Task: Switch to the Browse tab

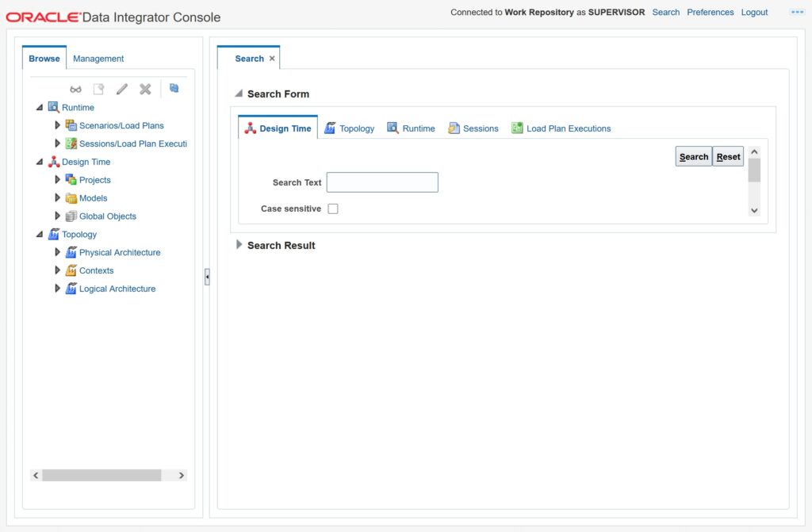Action: pos(44,59)
